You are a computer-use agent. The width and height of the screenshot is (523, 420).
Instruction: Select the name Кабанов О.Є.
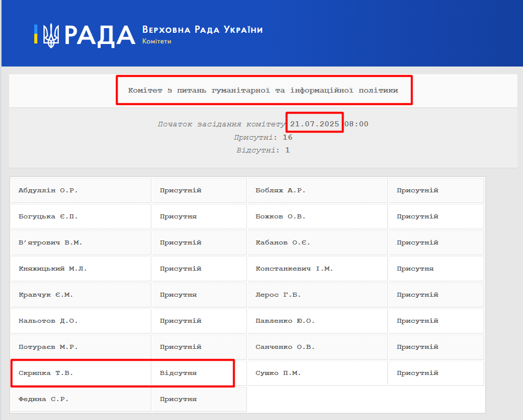click(283, 242)
